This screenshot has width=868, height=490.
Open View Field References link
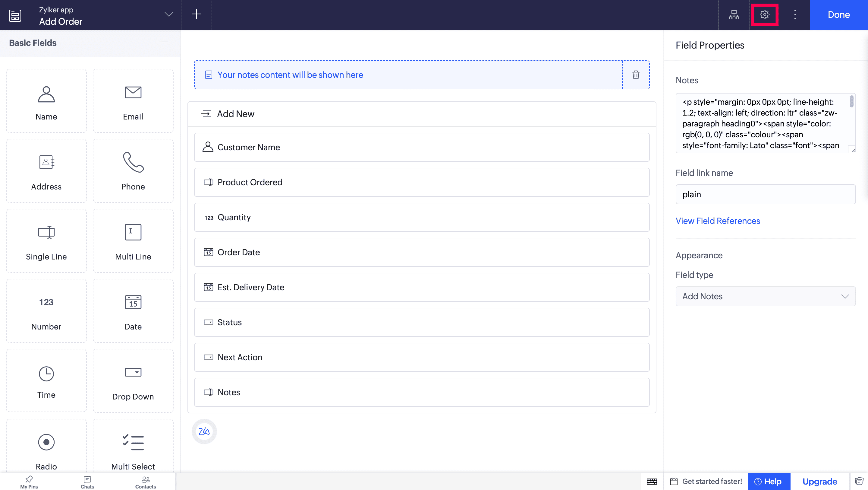[x=717, y=221]
